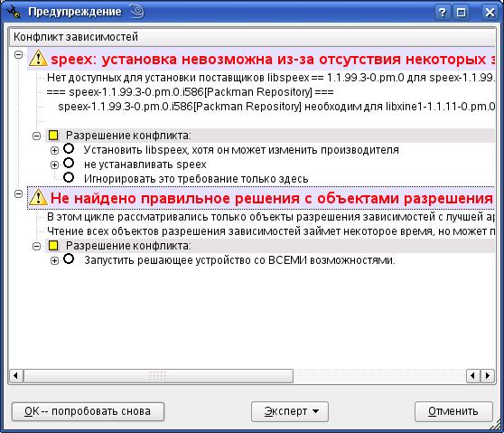Click the yellow square in second 'Разрешение конфликта'
This screenshot has width=504, height=433.
(53, 246)
